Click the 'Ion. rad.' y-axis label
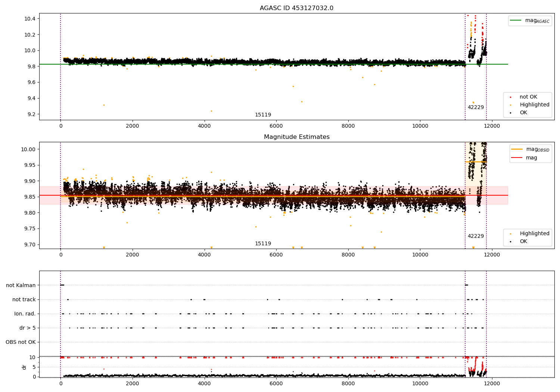Viewport: 560px width, 392px height. [x=25, y=314]
